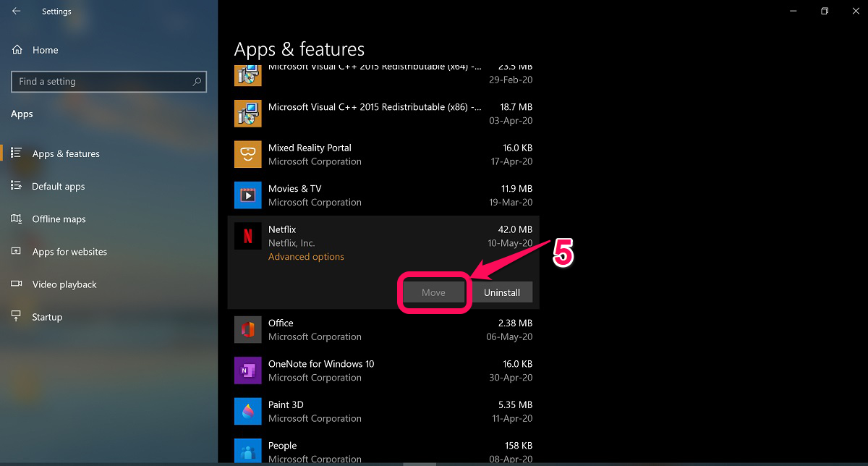This screenshot has height=466, width=868.
Task: Open Apps for websites settings
Action: click(x=69, y=252)
